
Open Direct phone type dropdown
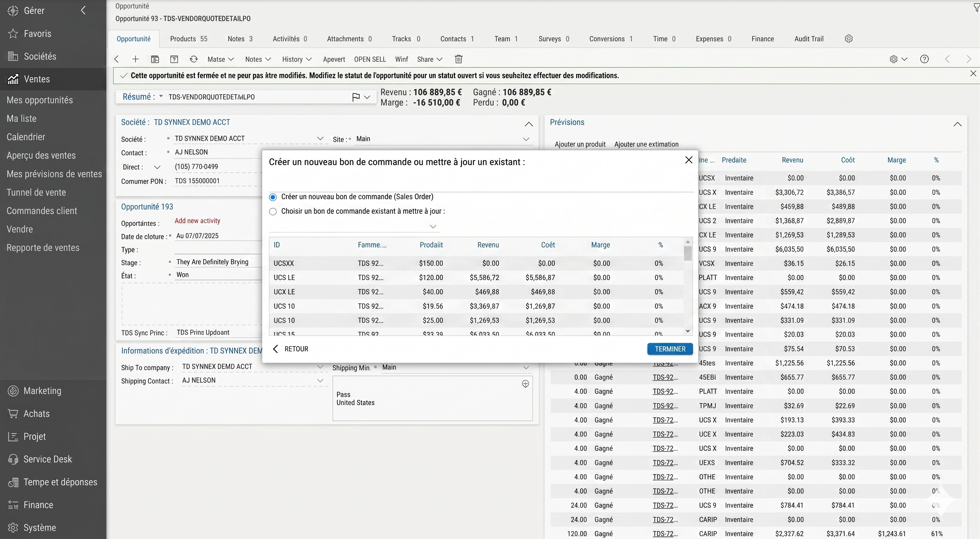click(x=157, y=167)
